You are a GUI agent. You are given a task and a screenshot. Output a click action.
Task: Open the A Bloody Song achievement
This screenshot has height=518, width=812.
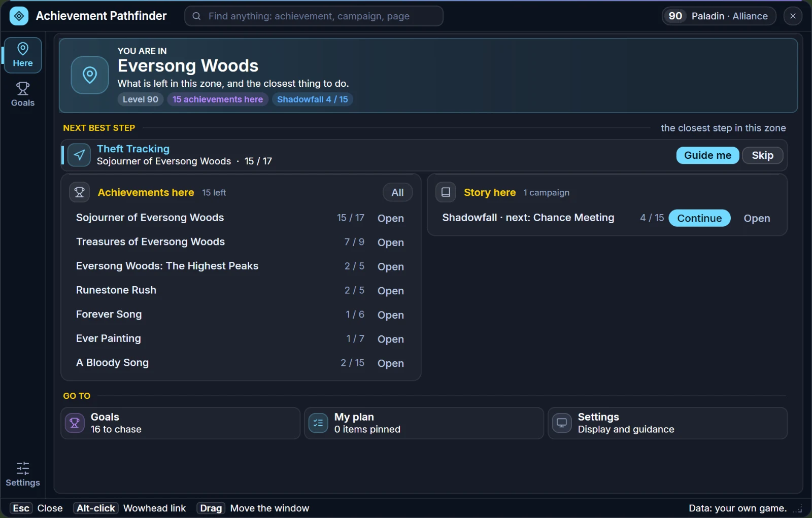tap(391, 363)
